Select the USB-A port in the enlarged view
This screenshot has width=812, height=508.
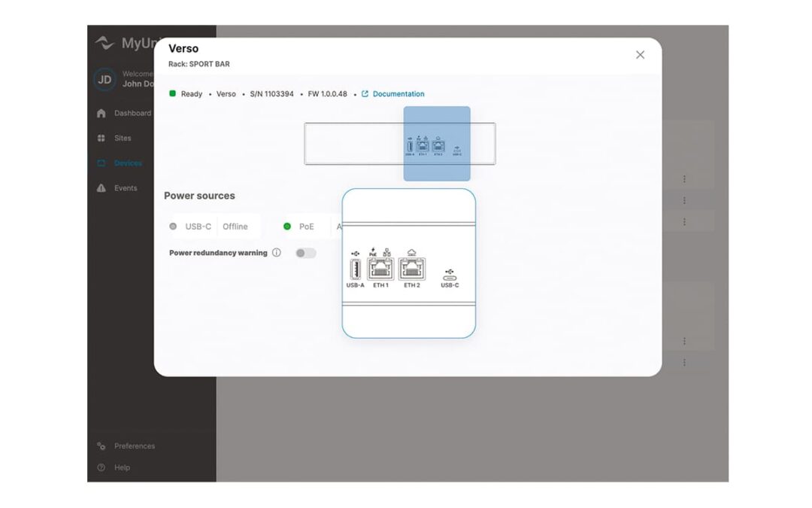355,269
